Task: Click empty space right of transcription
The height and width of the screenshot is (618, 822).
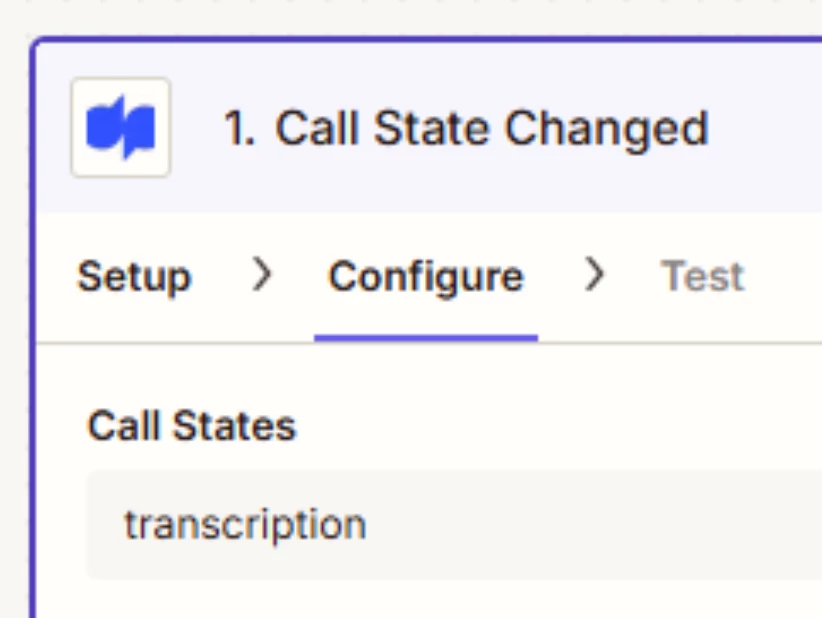Action: tap(592, 525)
